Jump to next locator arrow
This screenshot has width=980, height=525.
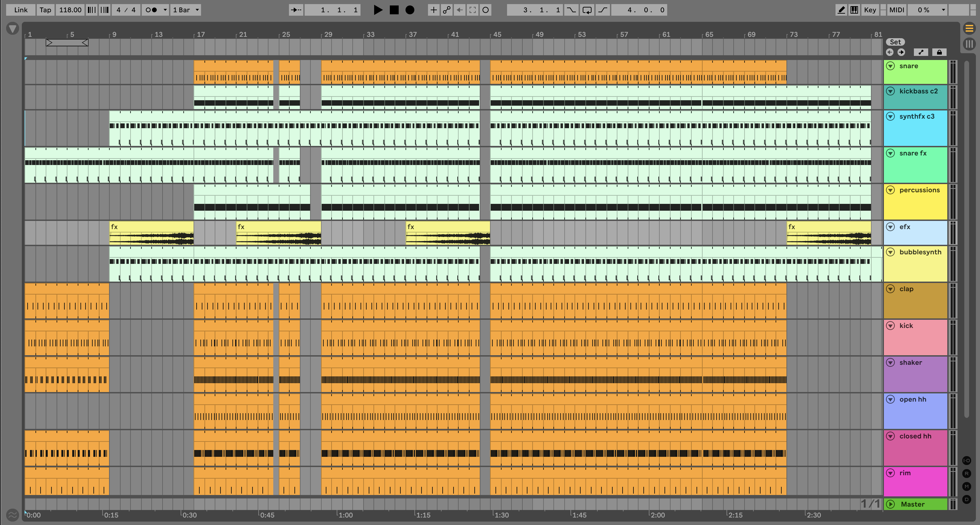click(901, 52)
